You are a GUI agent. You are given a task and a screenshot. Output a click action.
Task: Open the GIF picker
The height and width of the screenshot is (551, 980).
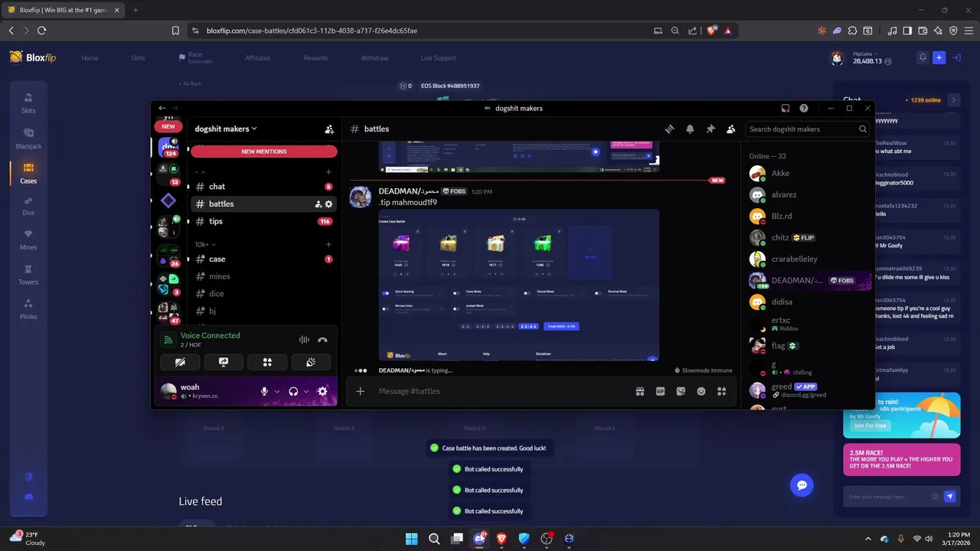pos(661,391)
